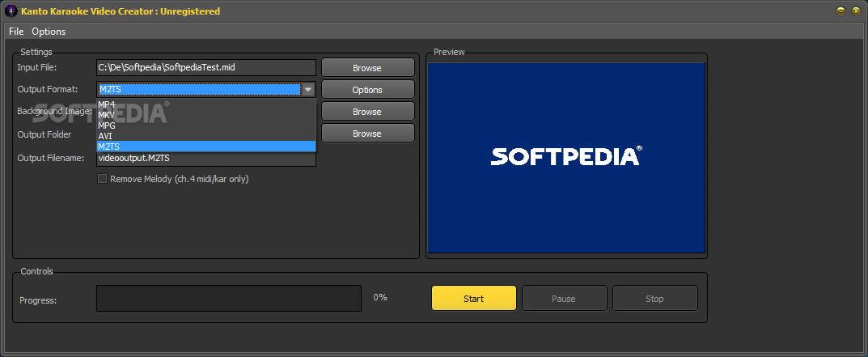Click the disabled Pause button
This screenshot has width=868, height=357.
tap(564, 298)
